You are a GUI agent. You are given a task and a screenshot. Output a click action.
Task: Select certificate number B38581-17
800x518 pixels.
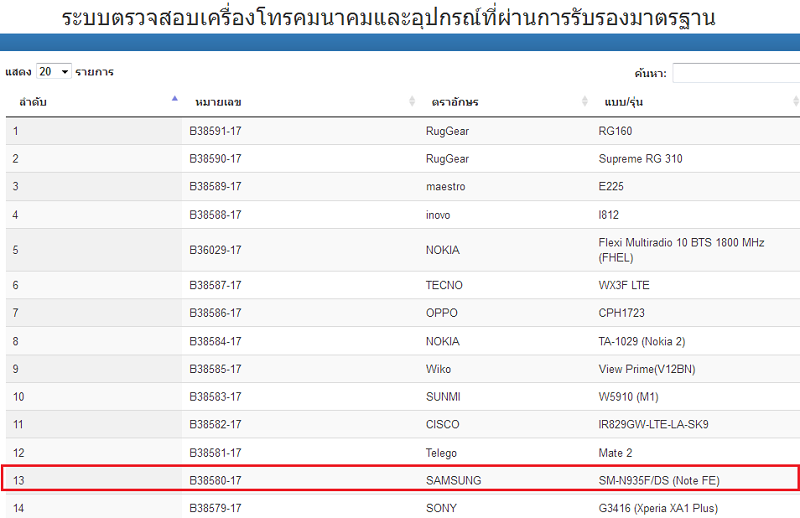(215, 453)
